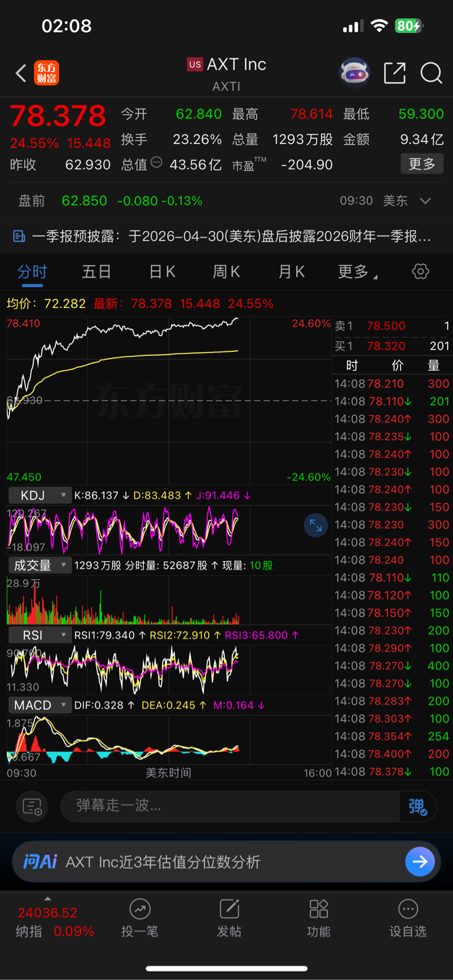453x980 pixels.
Task: Tap the earnings notice document icon
Action: pos(19,236)
